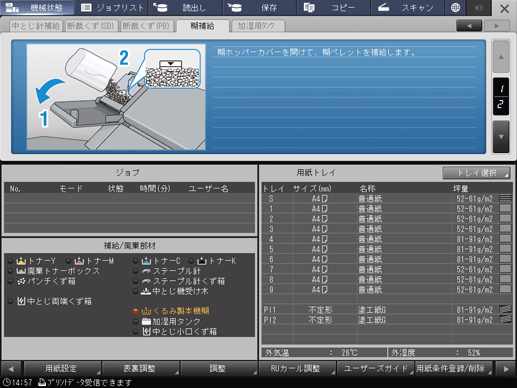Open the 機械状態 machine status tab
Viewport: 517px width, 388px height.
(37, 7)
